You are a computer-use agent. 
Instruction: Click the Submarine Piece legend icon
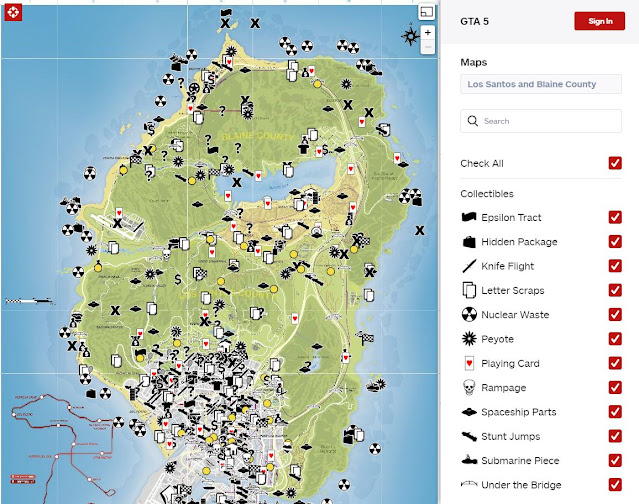pos(469,460)
